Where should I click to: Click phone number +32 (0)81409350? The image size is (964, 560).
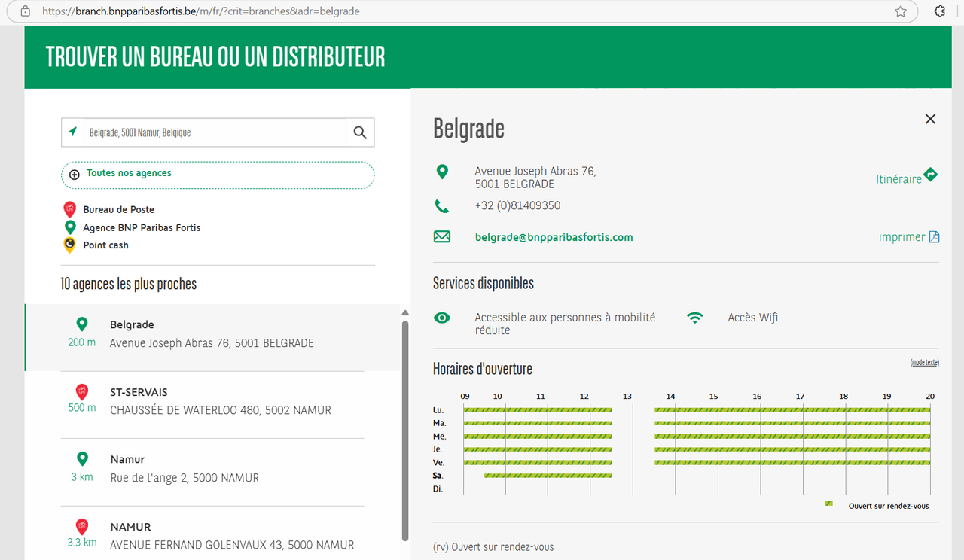(517, 206)
